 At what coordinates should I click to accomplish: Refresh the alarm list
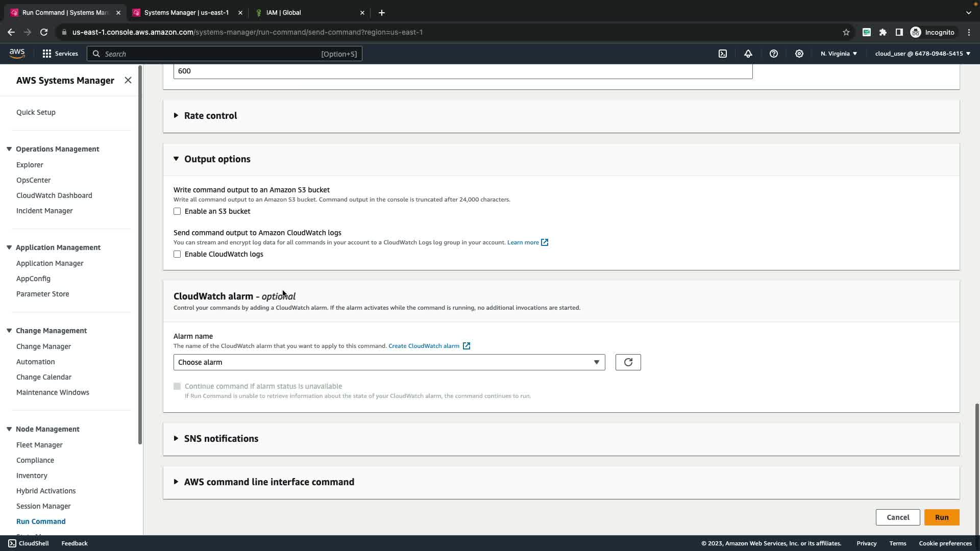pos(628,362)
